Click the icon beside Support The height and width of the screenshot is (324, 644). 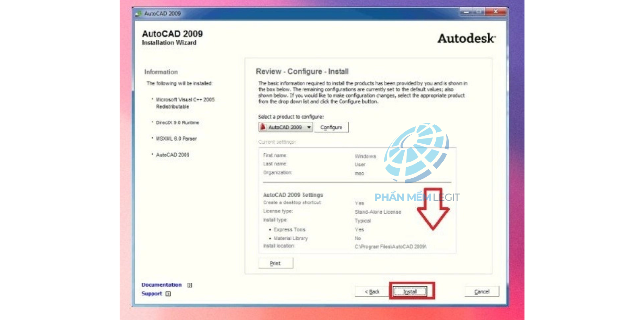(168, 294)
